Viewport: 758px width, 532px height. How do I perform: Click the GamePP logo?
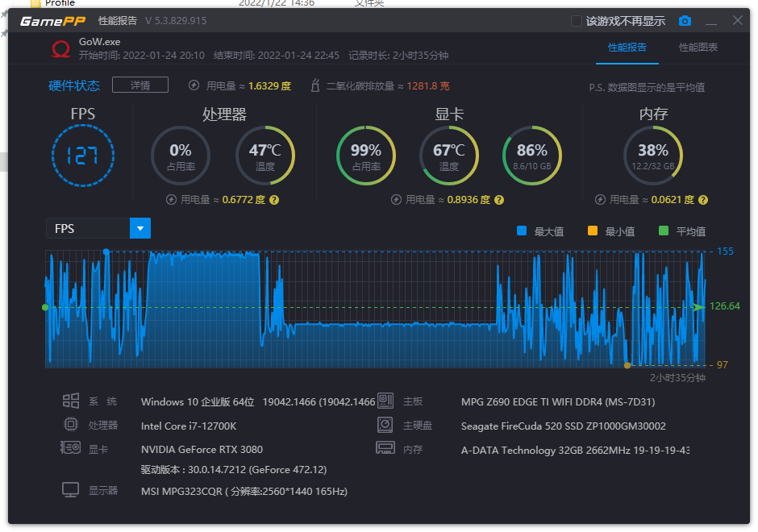52,21
